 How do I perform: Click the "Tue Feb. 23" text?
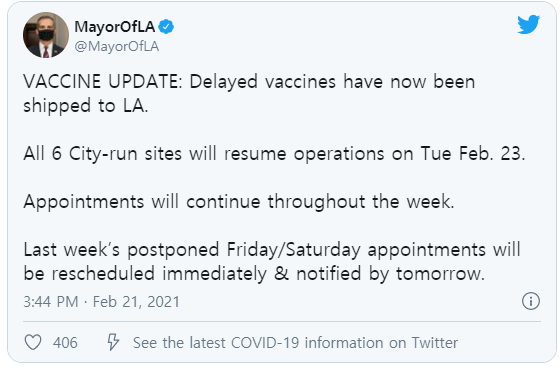point(472,154)
